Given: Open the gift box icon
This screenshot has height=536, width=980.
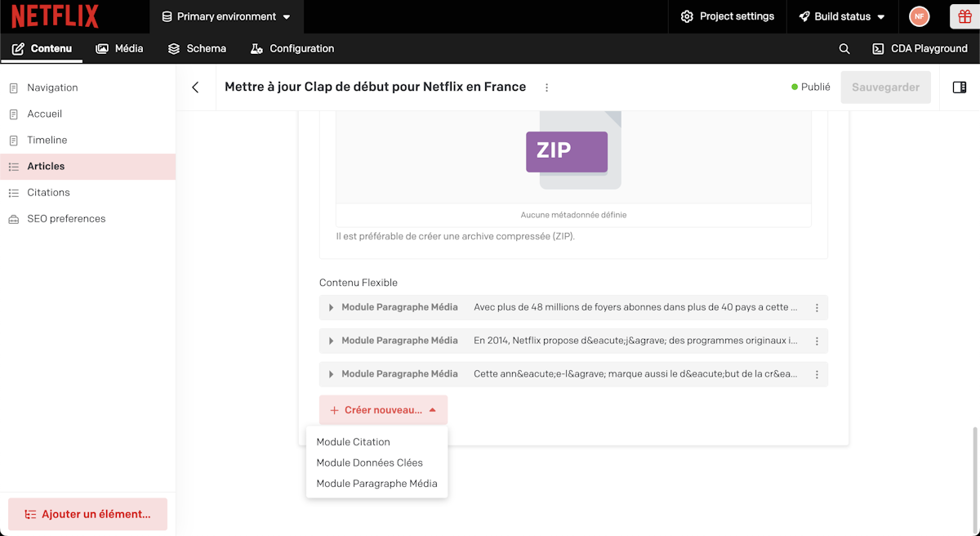Looking at the screenshot, I should tap(964, 16).
